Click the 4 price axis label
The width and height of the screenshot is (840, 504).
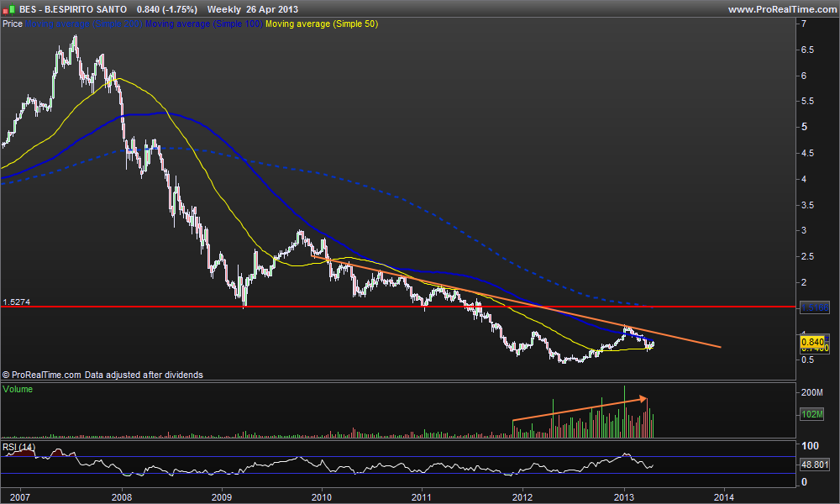[x=804, y=179]
